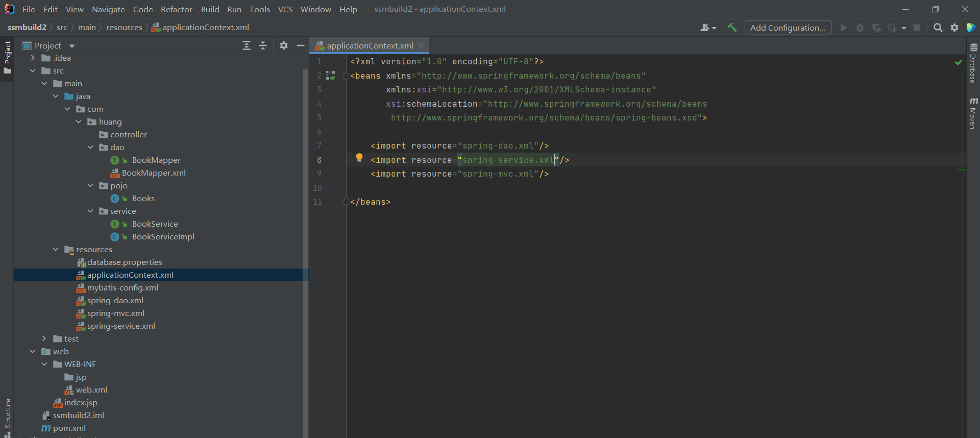Click the IntelliJ IDEA app logo
The image size is (980, 438).
click(x=9, y=9)
